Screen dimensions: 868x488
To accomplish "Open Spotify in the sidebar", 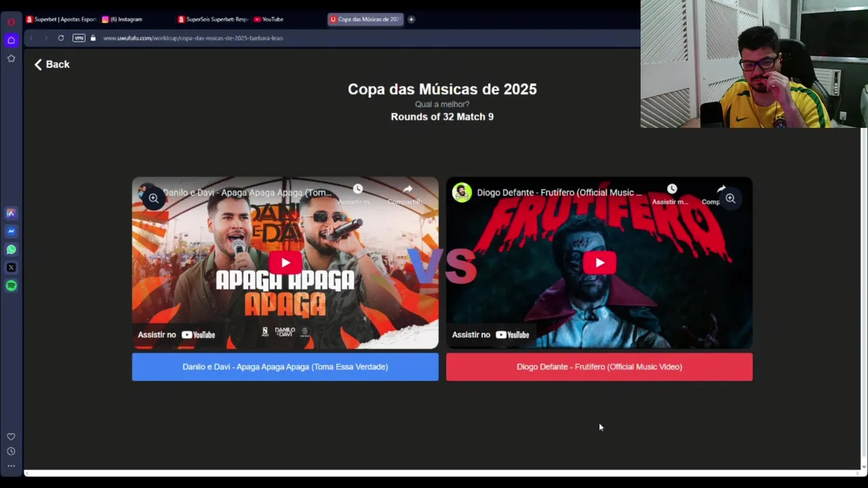I will (x=11, y=285).
